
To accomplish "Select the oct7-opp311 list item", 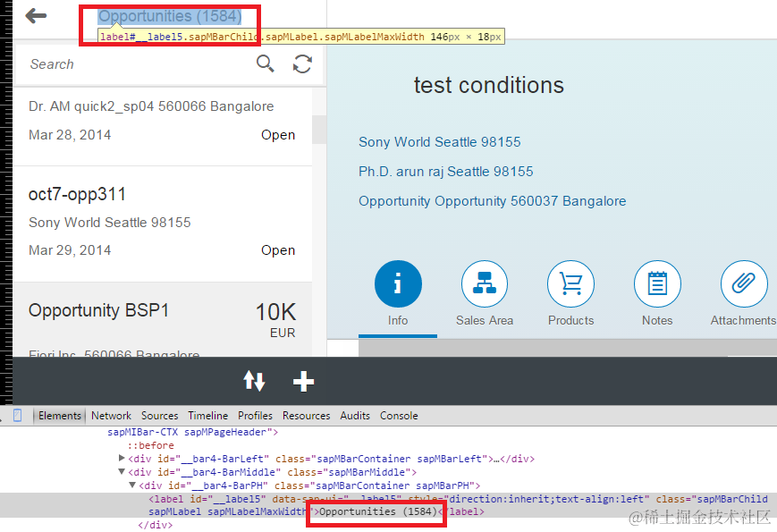I will pyautogui.click(x=163, y=224).
